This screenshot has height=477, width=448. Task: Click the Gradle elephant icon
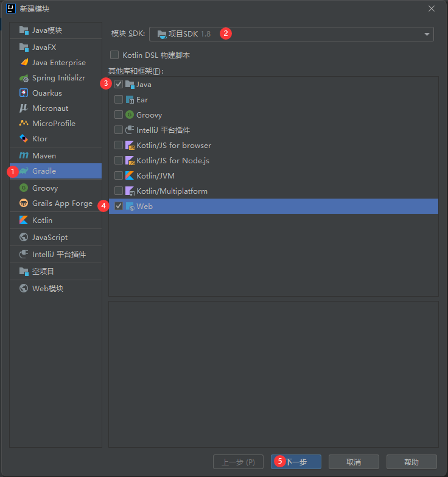click(x=24, y=171)
